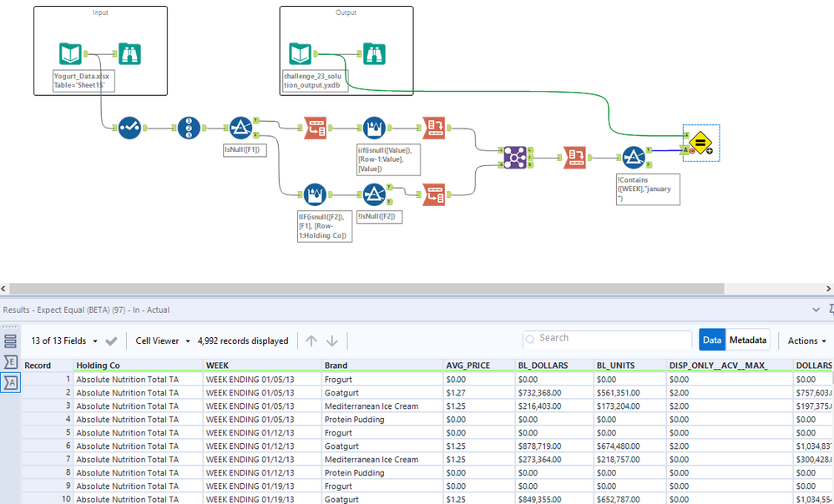
Task: Show all messages list view in Results
Action: pos(11,340)
